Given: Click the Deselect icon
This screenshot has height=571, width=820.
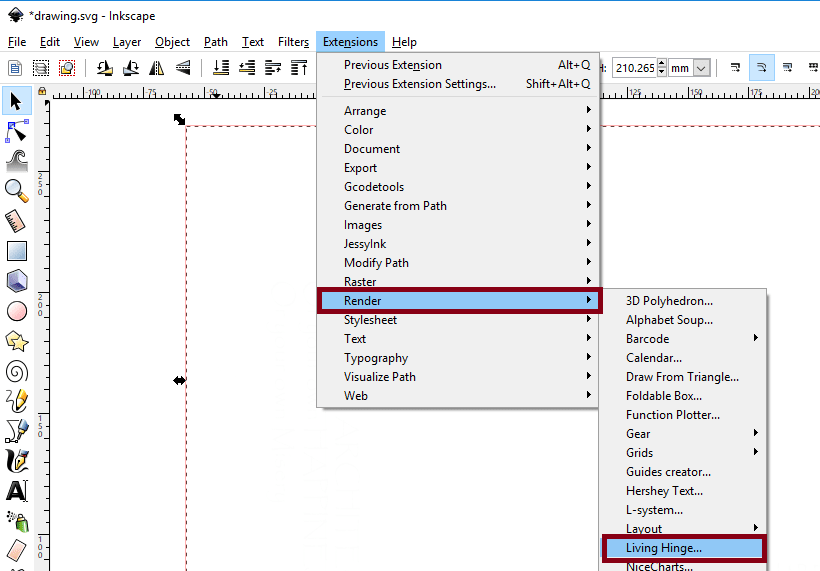Looking at the screenshot, I should click(x=66, y=68).
